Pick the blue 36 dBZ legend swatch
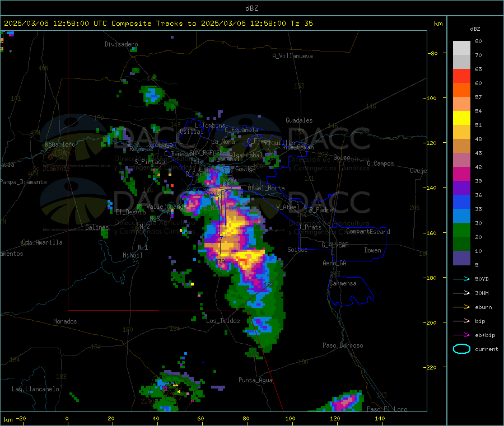The image size is (504, 426). (461, 202)
